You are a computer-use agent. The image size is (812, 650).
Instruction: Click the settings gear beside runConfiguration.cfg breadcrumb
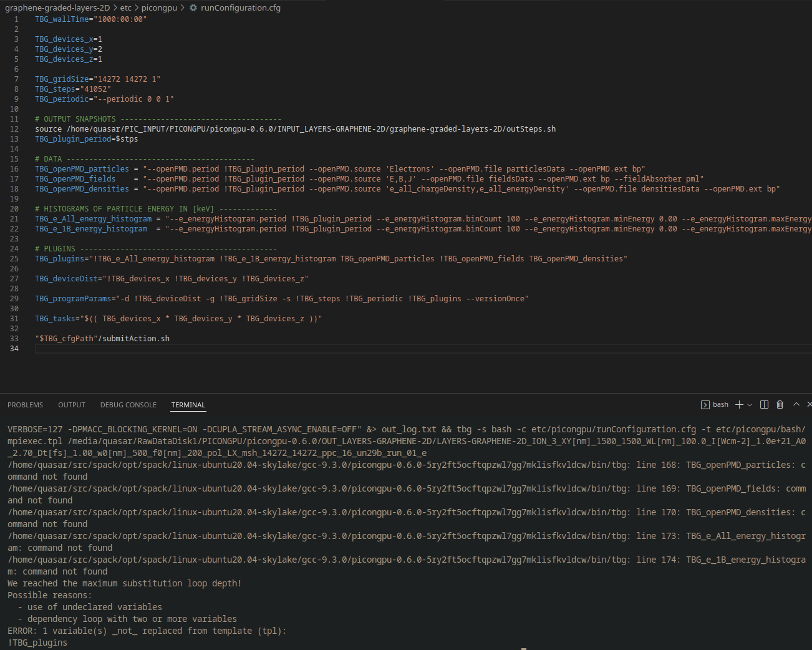[x=193, y=7]
